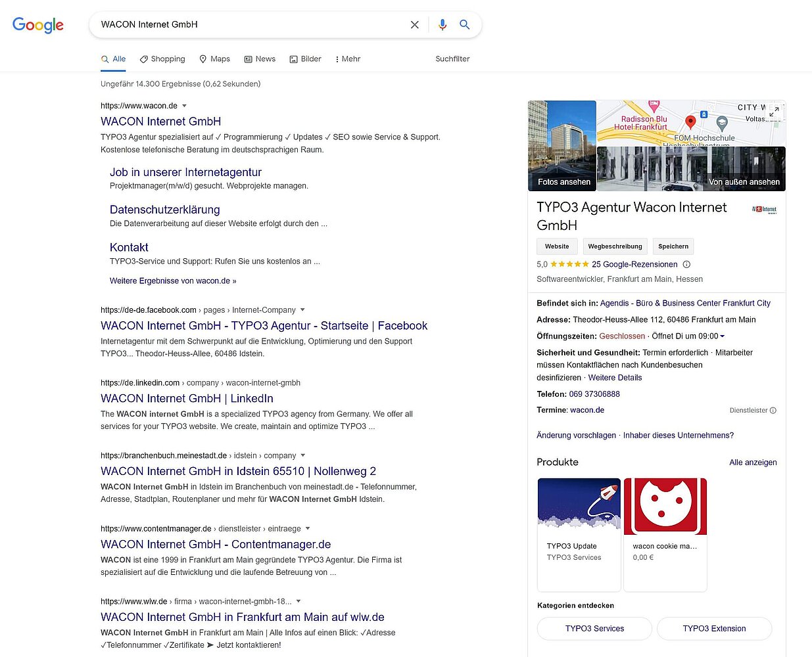The image size is (812, 657).
Task: Expand the map with fullscreen icon
Action: (x=775, y=112)
